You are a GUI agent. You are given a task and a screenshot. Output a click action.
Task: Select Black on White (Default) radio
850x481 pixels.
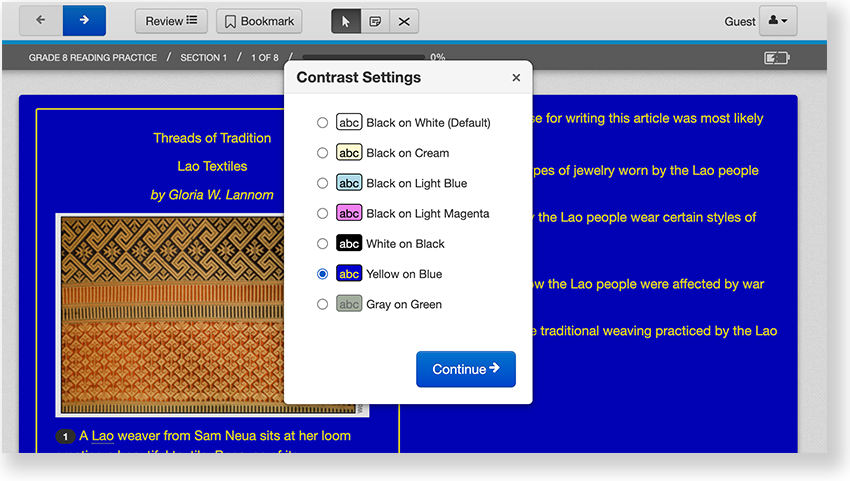322,123
